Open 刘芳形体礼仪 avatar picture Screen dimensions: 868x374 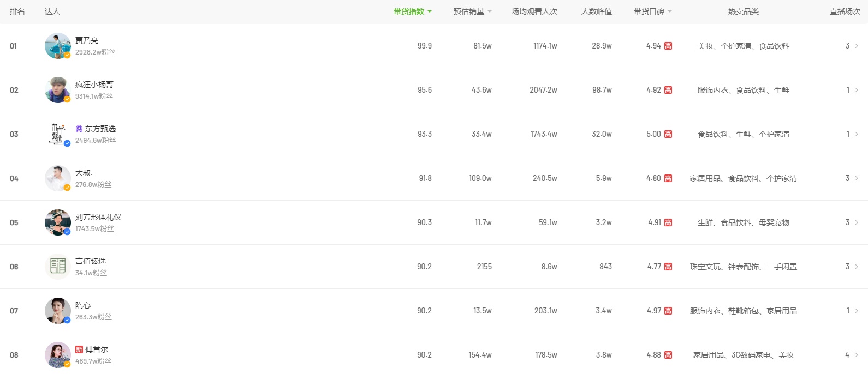58,222
